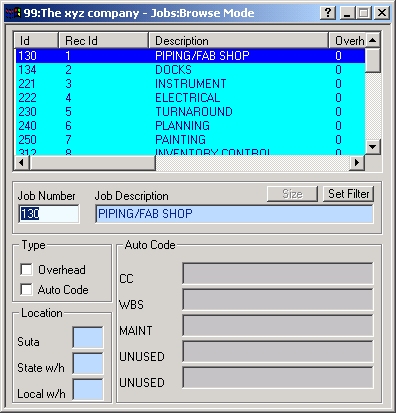Viewport: 396px width, 413px height.
Task: Click the application icon in the title bar
Action: tap(14, 13)
